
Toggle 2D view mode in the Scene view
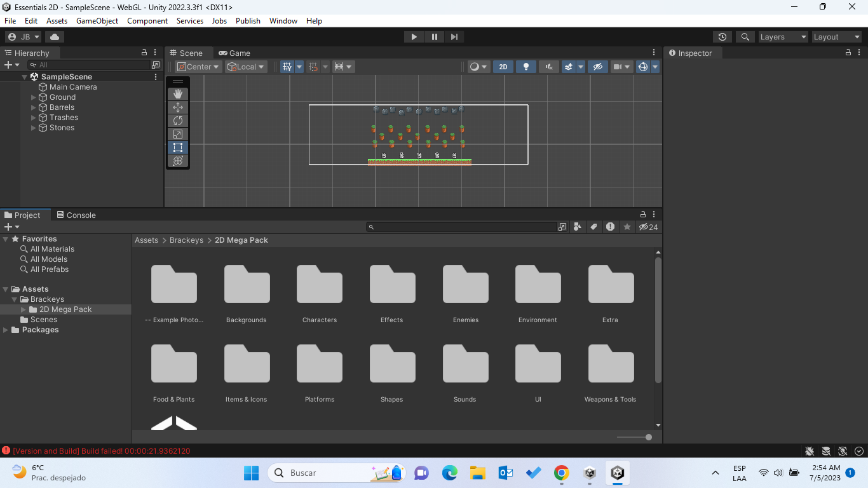(503, 66)
